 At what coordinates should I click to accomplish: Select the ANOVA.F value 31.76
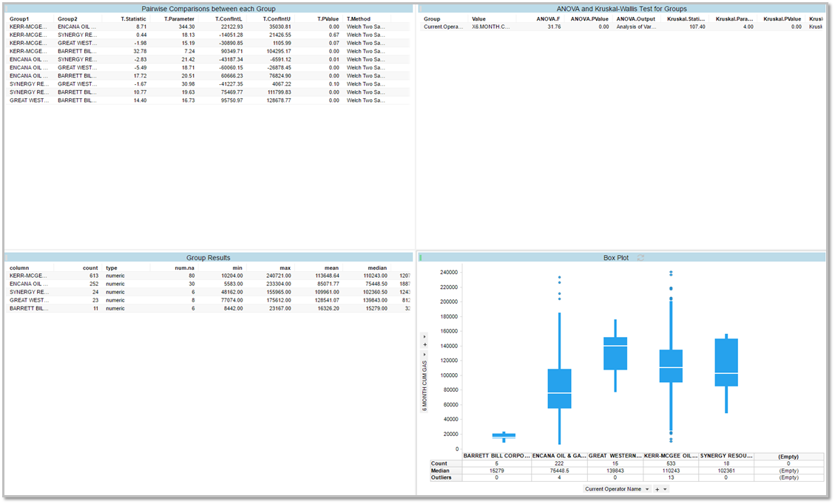pyautogui.click(x=554, y=27)
